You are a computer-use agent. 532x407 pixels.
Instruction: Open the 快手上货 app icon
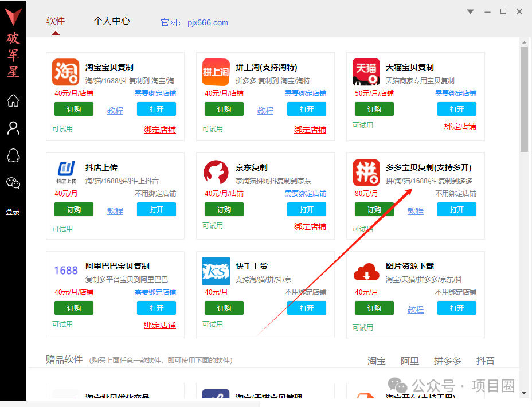[x=216, y=269]
